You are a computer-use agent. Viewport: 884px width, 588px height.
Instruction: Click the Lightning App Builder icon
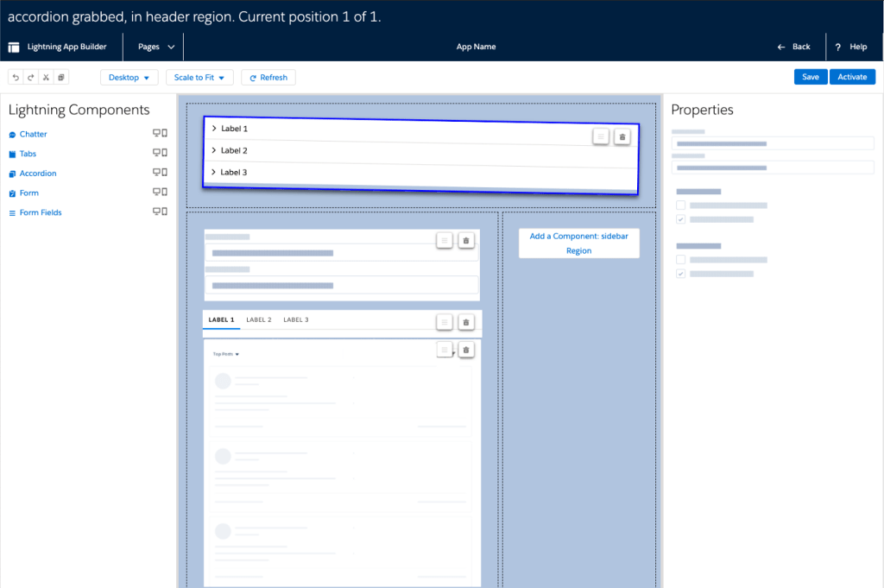point(14,47)
